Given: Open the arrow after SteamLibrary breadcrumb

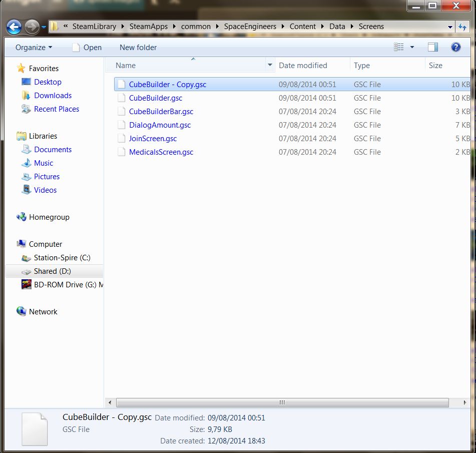Looking at the screenshot, I should click(x=123, y=27).
